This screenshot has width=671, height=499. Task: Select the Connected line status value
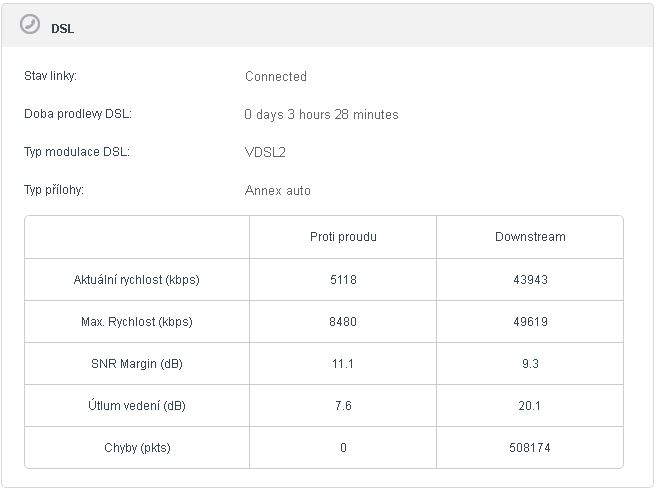coord(275,76)
